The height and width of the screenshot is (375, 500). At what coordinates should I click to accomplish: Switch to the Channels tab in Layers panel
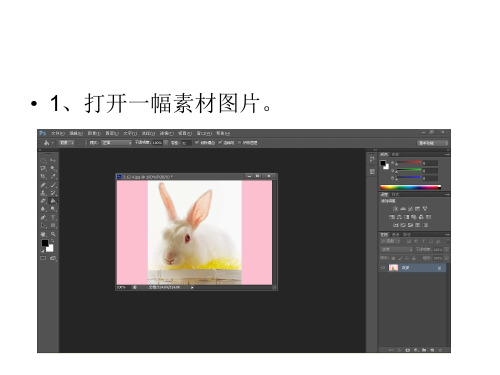pos(395,235)
